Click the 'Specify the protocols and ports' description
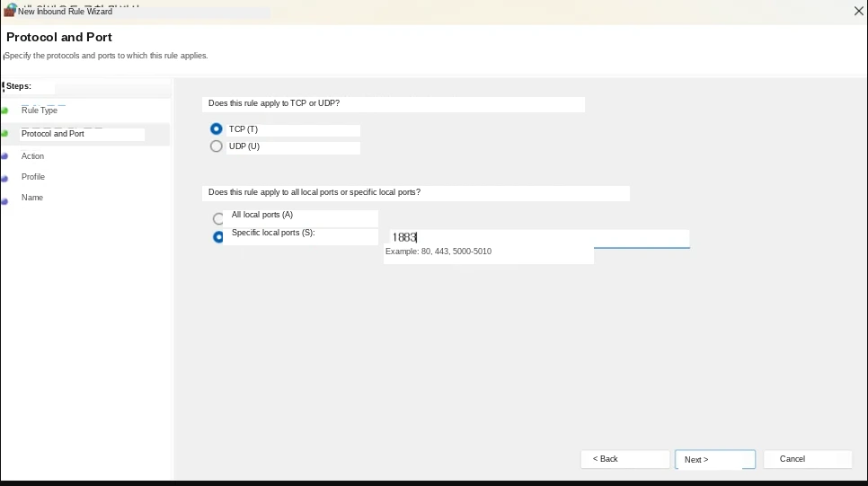Viewport: 868px width, 486px height. [106, 56]
